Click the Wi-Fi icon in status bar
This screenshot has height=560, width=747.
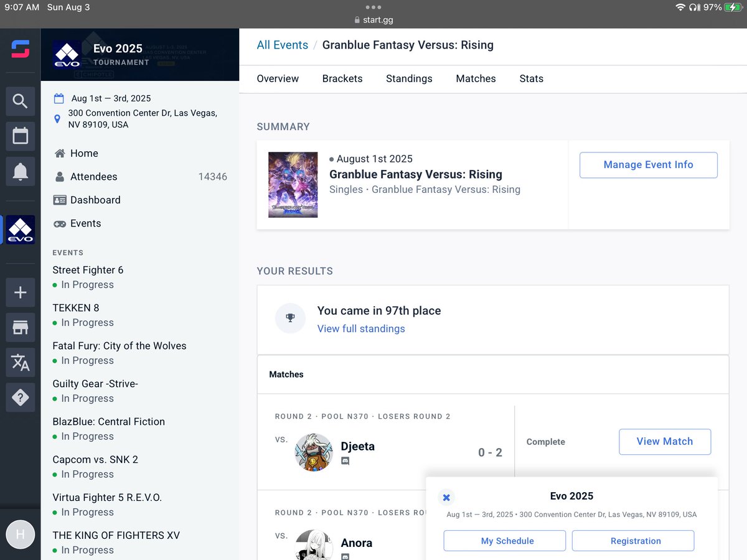pos(680,7)
